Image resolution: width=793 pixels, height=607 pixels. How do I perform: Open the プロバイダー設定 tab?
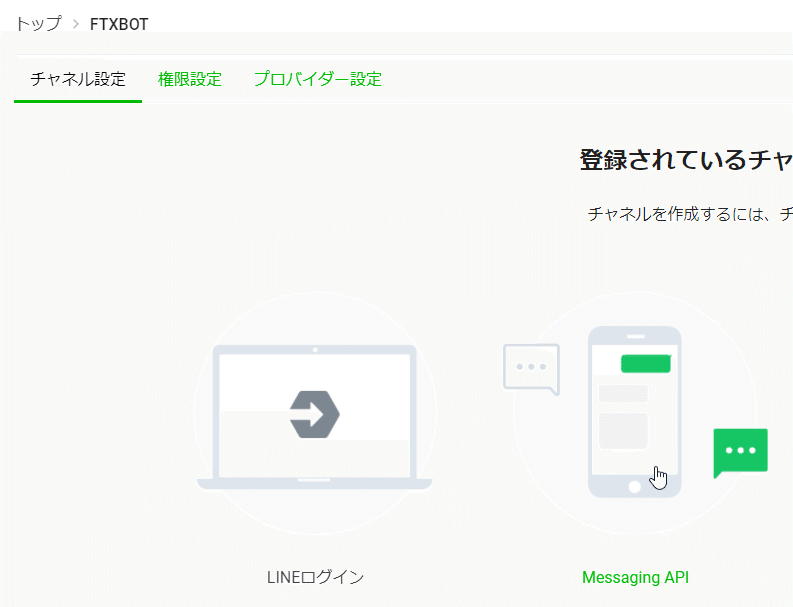tap(318, 79)
